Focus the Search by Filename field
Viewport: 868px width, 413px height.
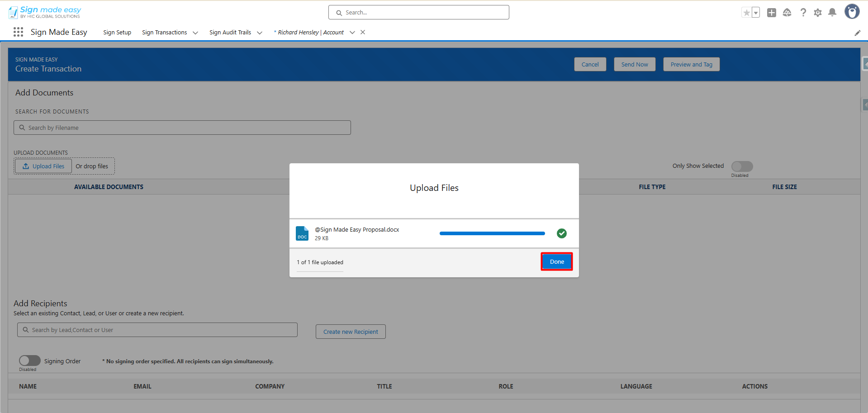point(182,128)
